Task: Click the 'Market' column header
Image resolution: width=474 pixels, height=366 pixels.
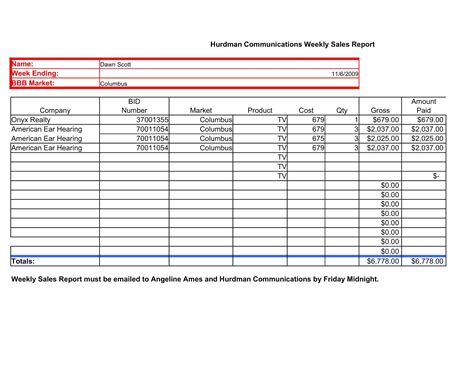Action: pos(201,110)
